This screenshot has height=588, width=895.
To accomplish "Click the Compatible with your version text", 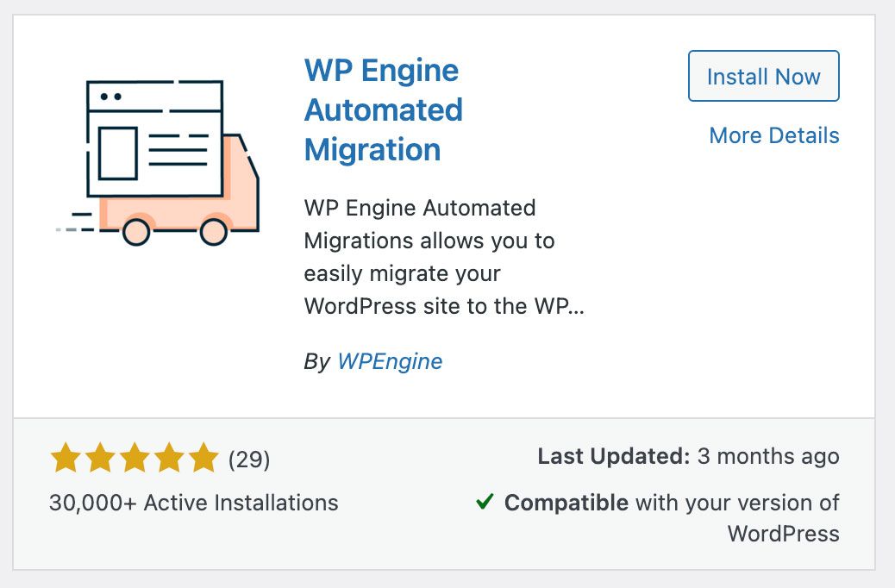I will (x=672, y=518).
